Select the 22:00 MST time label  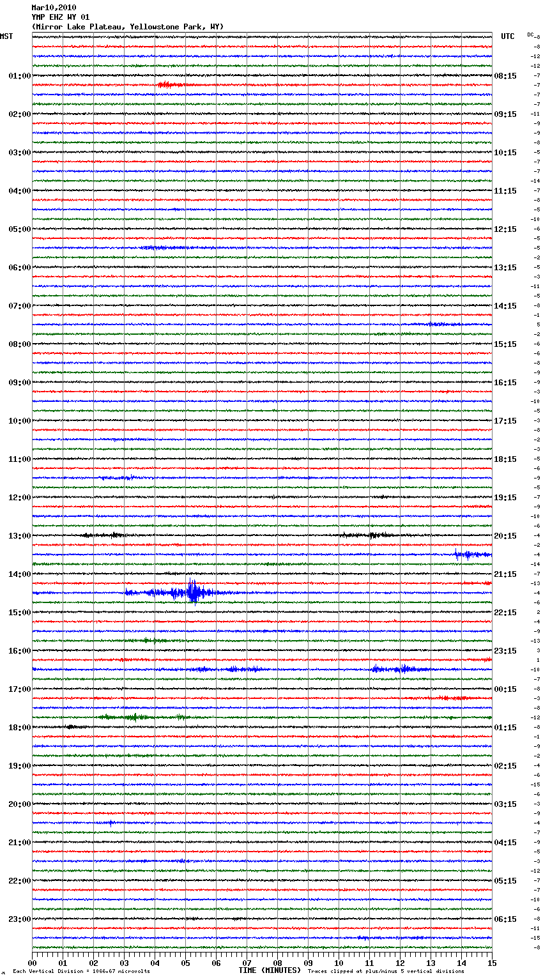point(20,881)
